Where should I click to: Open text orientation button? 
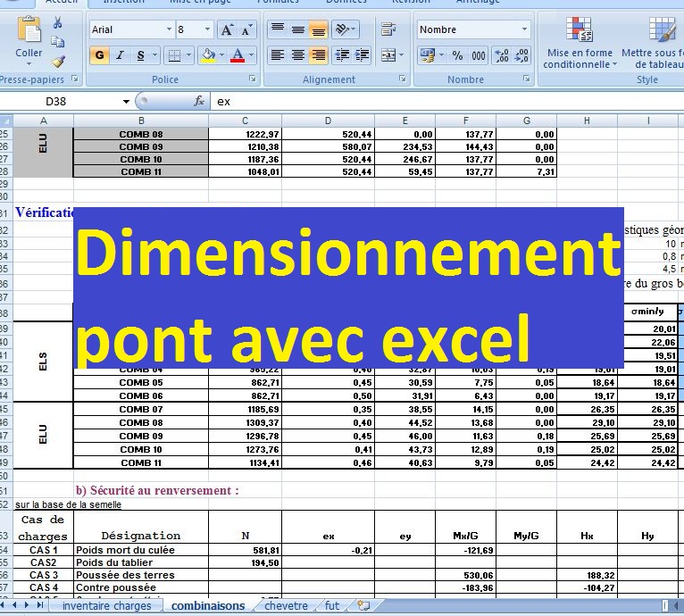(345, 29)
